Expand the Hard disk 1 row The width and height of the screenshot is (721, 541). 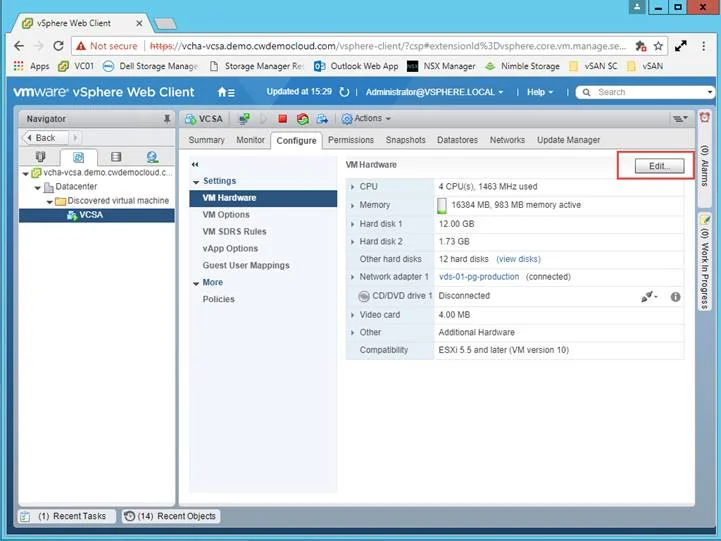tap(352, 224)
